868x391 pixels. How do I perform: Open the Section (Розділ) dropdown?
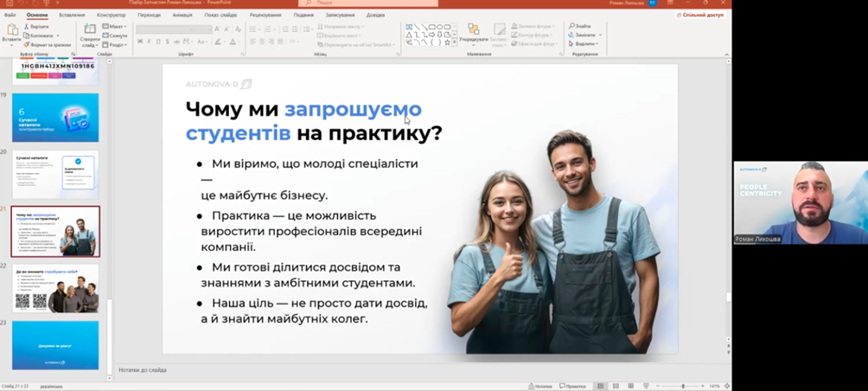coord(116,44)
